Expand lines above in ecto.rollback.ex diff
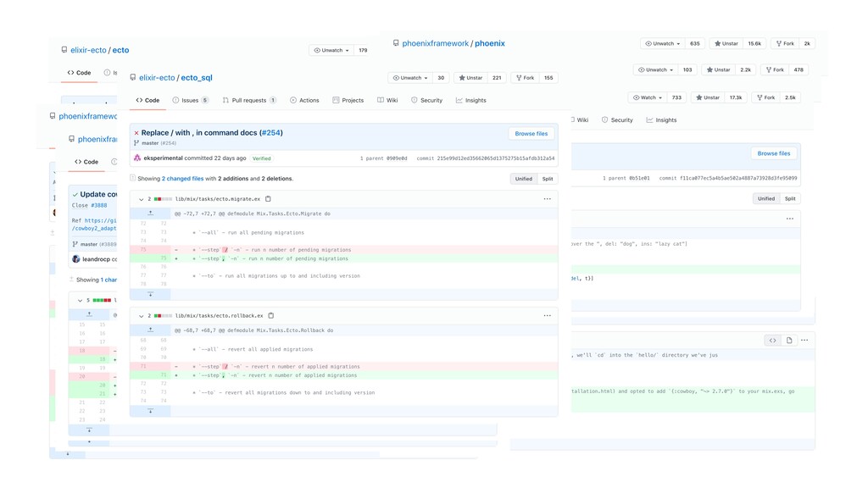Viewport: 868px width, 488px height. click(x=150, y=330)
